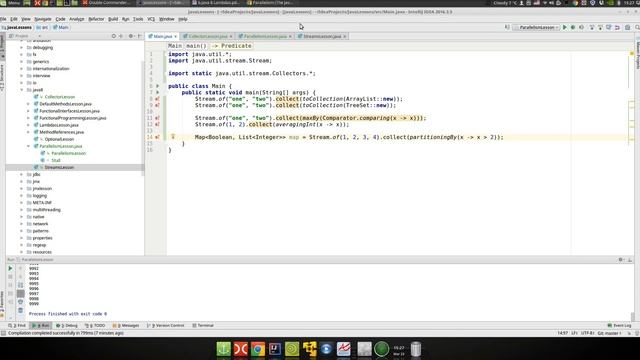Screen dimensions: 640x360
Task: Open the Debug tool window
Action: pos(67,325)
